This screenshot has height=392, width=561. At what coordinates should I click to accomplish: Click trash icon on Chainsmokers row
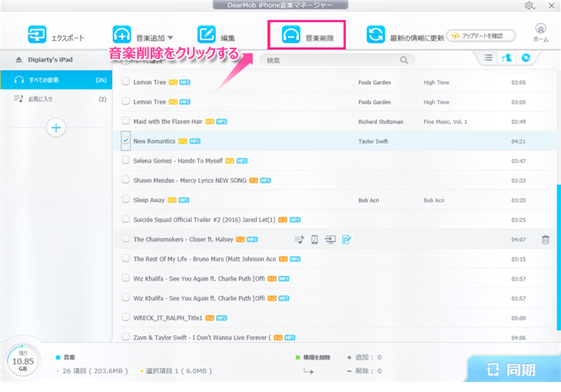(x=546, y=240)
